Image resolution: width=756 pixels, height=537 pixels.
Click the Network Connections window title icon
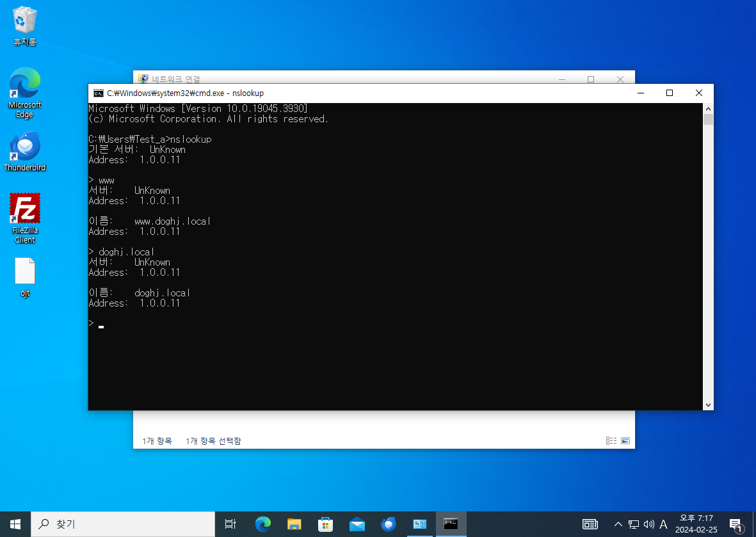(x=143, y=78)
